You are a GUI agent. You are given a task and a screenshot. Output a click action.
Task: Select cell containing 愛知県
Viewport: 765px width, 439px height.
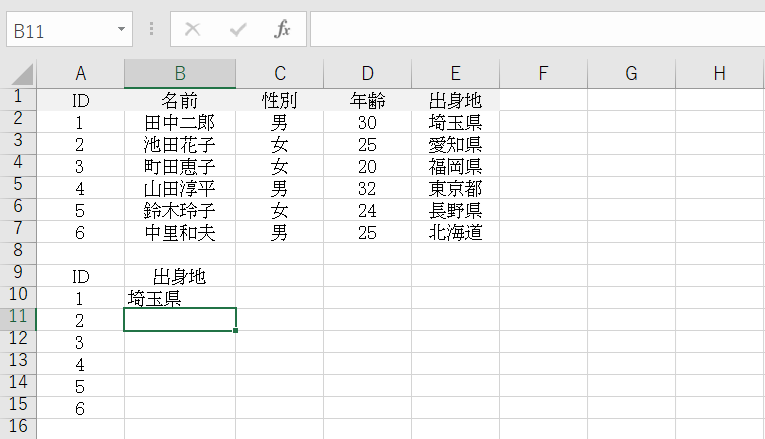[x=455, y=144]
